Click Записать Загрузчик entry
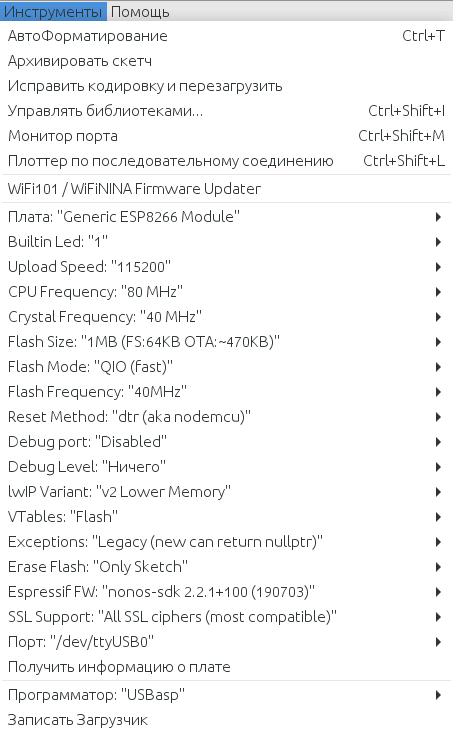The image size is (453, 734). (226, 720)
